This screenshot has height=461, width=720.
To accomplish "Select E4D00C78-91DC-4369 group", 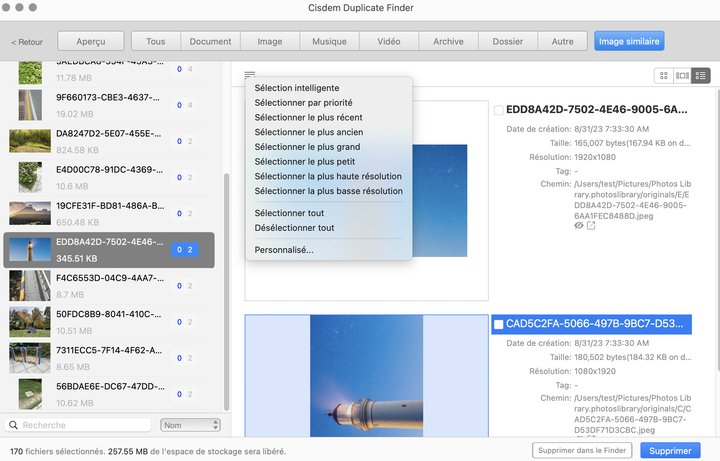I will [109, 178].
